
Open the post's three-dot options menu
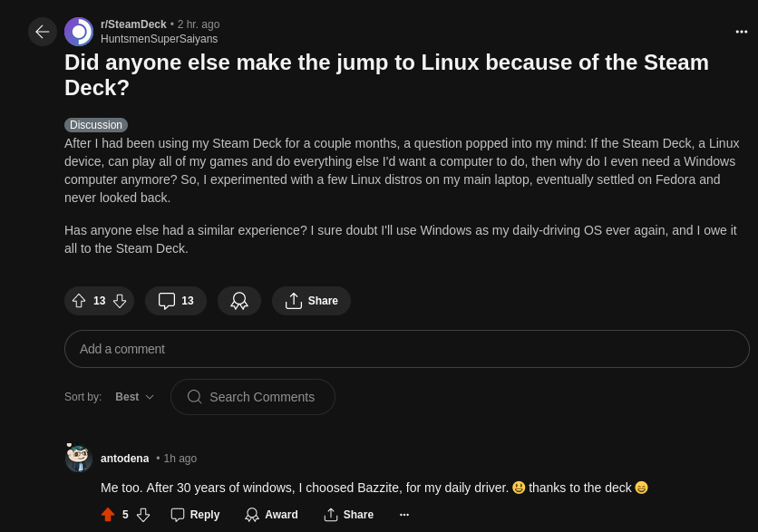(742, 32)
